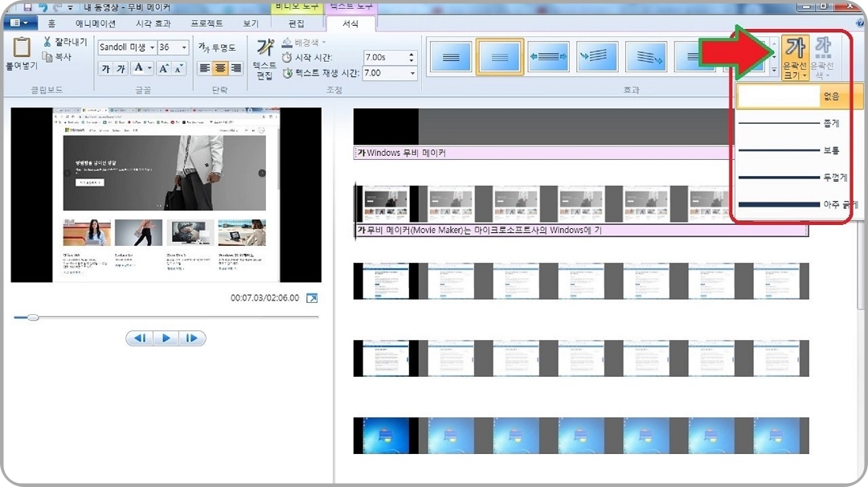Toggle italic 가 text formatting
868x487 pixels.
(121, 68)
